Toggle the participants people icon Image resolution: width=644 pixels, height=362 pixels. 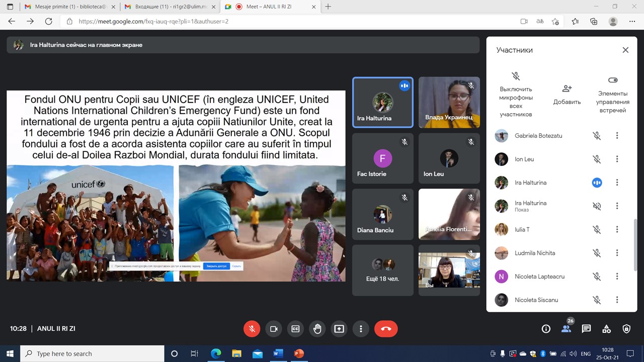pyautogui.click(x=566, y=329)
